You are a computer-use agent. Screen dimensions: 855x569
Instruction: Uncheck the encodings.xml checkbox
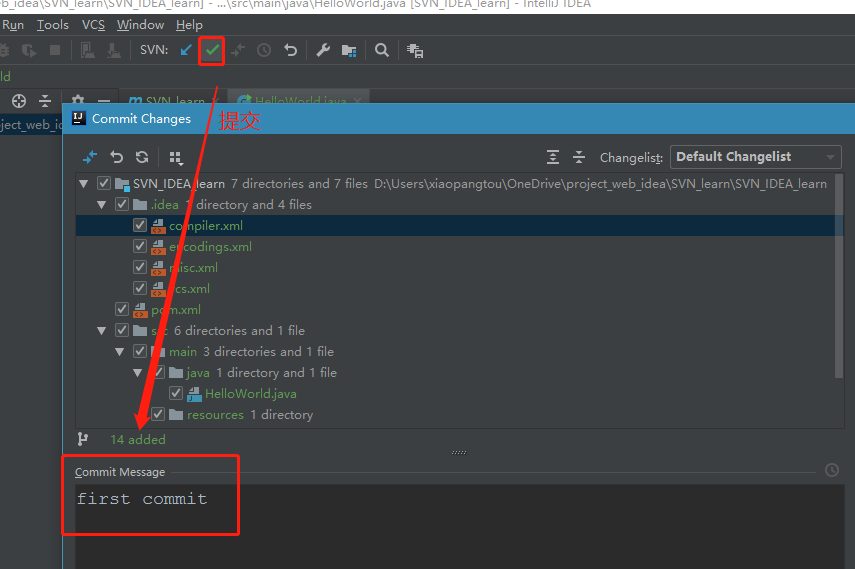(x=140, y=247)
